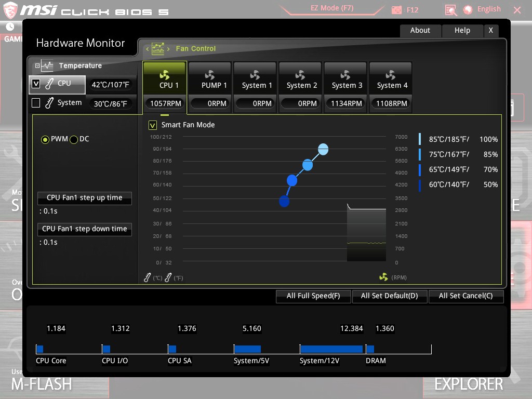The height and width of the screenshot is (399, 532).
Task: Click System 4 1108RPM reading
Action: [392, 103]
